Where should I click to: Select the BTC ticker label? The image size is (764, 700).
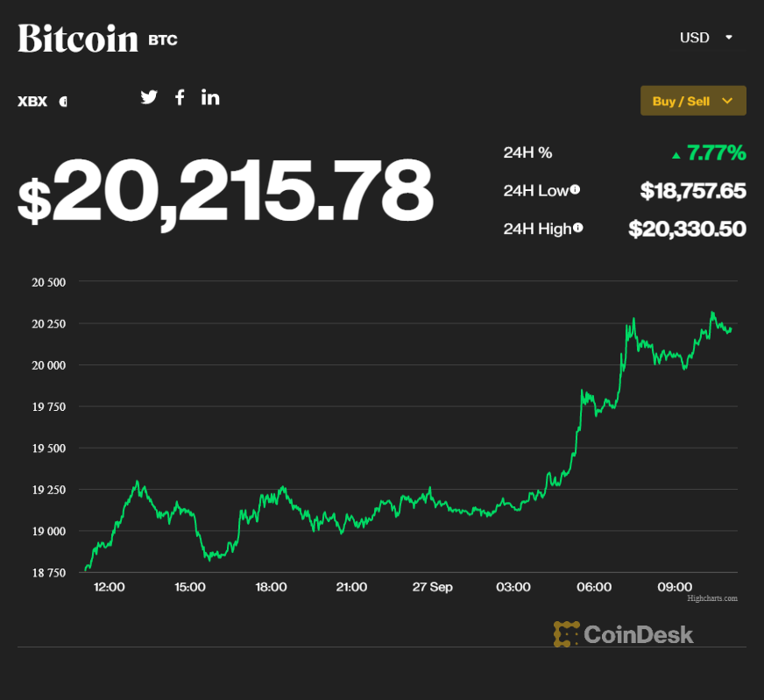163,39
